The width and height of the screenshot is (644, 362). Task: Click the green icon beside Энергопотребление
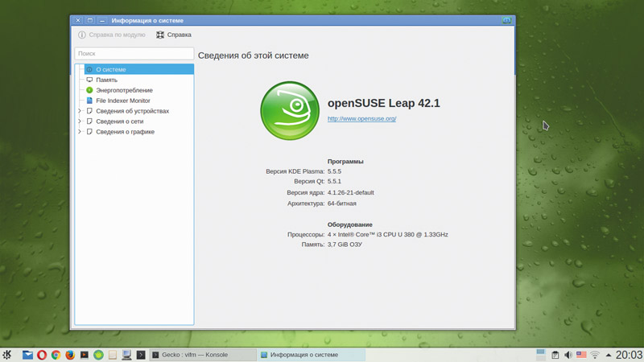89,90
